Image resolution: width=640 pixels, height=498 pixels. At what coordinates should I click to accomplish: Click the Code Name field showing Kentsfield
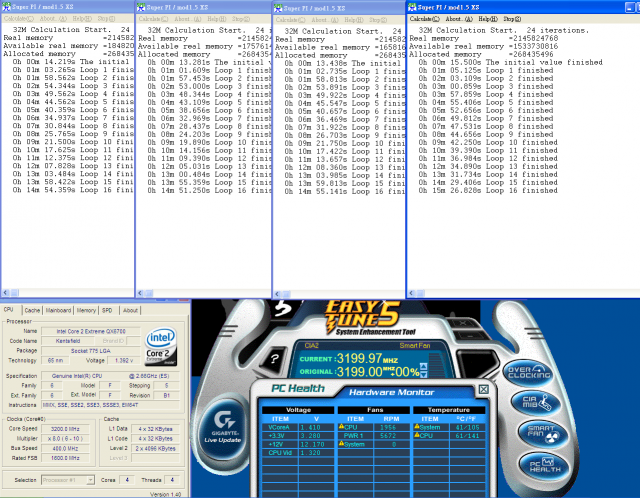pyautogui.click(x=68, y=341)
